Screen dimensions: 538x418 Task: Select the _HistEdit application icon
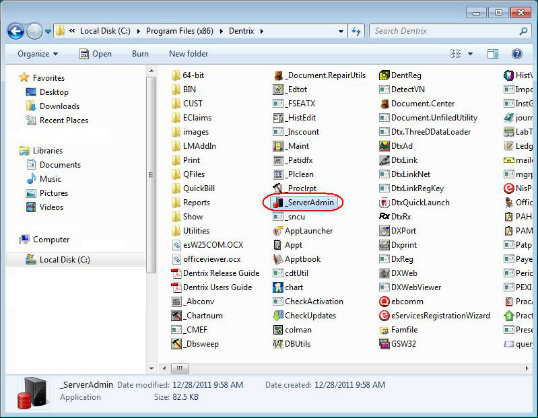(278, 118)
